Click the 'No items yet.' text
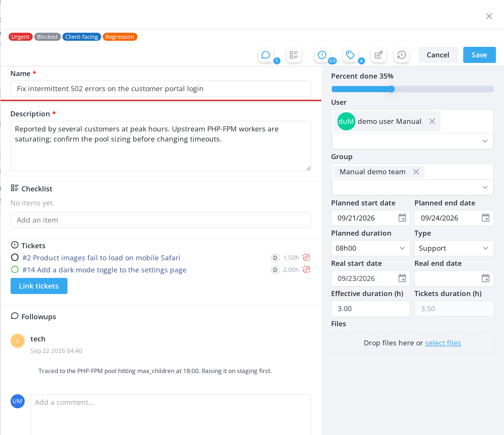This screenshot has width=504, height=435. pos(32,203)
